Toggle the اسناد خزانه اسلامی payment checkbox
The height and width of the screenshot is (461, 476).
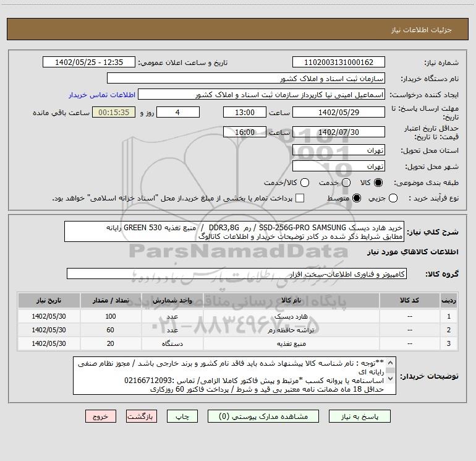[300, 198]
